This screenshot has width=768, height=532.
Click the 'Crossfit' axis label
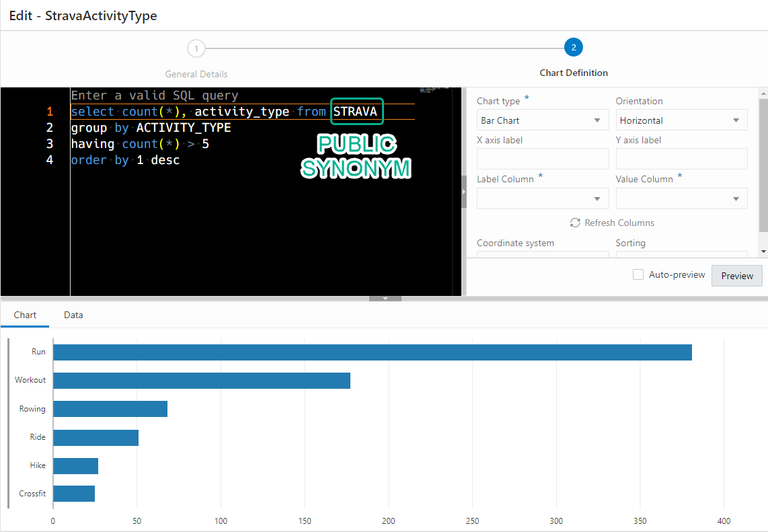(32, 494)
